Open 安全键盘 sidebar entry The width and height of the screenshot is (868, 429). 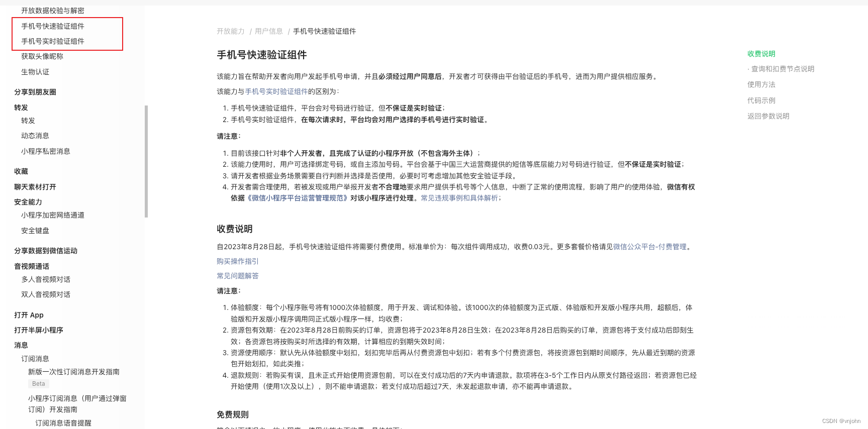click(x=35, y=231)
